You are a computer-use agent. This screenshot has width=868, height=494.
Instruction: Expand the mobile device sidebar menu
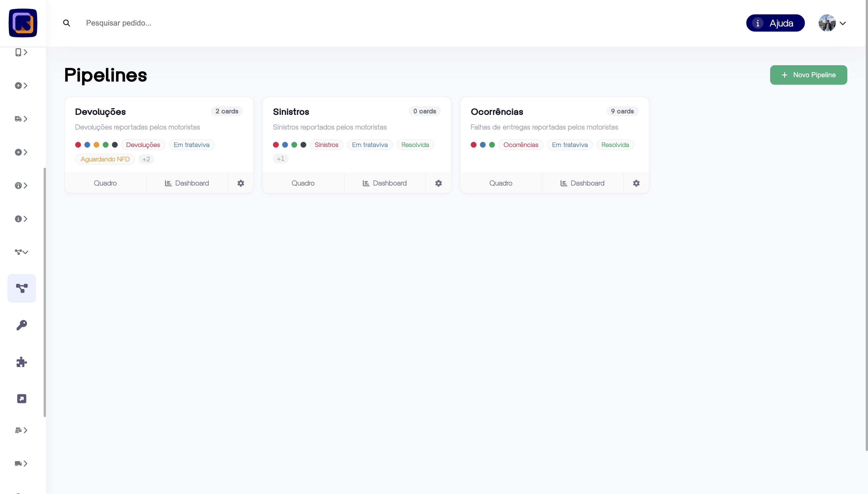21,52
